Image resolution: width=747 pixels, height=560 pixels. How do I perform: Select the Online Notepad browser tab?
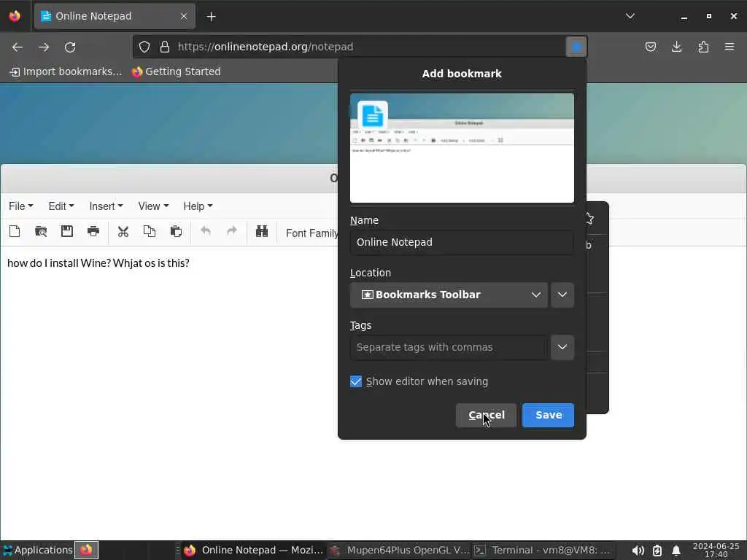tap(115, 16)
